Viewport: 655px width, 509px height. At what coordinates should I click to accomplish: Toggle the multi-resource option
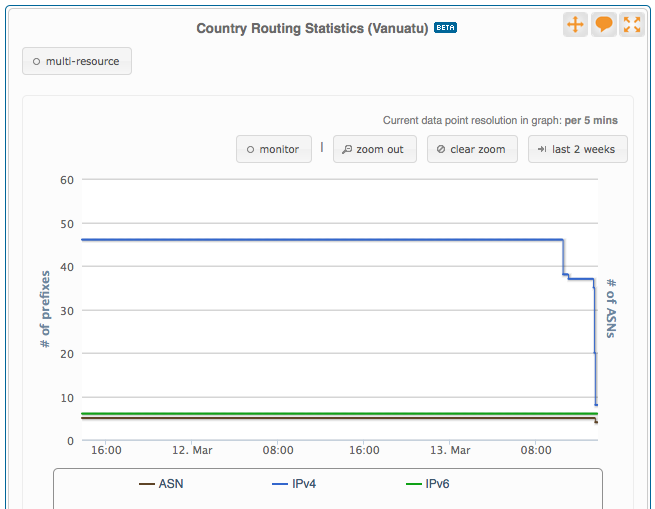(76, 62)
